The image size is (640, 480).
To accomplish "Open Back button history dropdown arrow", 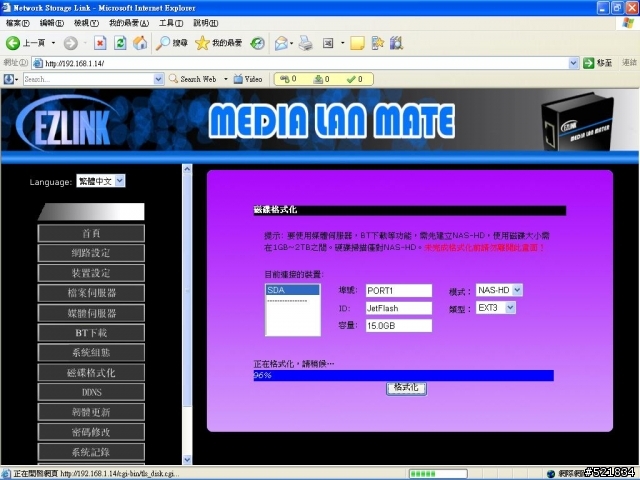I will coord(53,43).
